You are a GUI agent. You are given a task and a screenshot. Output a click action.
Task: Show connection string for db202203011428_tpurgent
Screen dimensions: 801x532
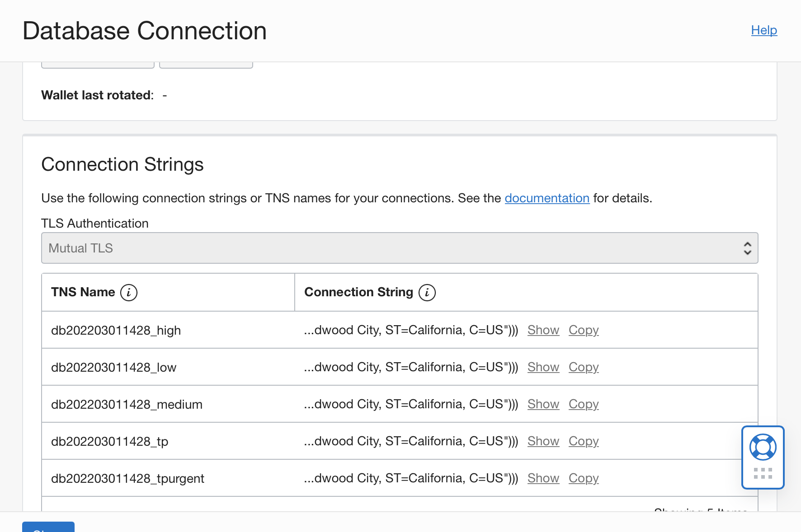click(x=543, y=478)
